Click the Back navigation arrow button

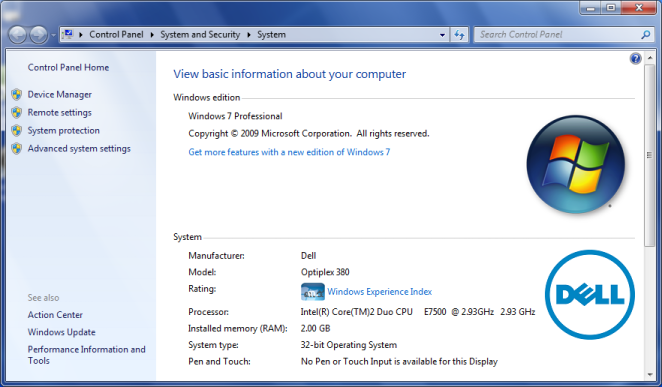18,35
